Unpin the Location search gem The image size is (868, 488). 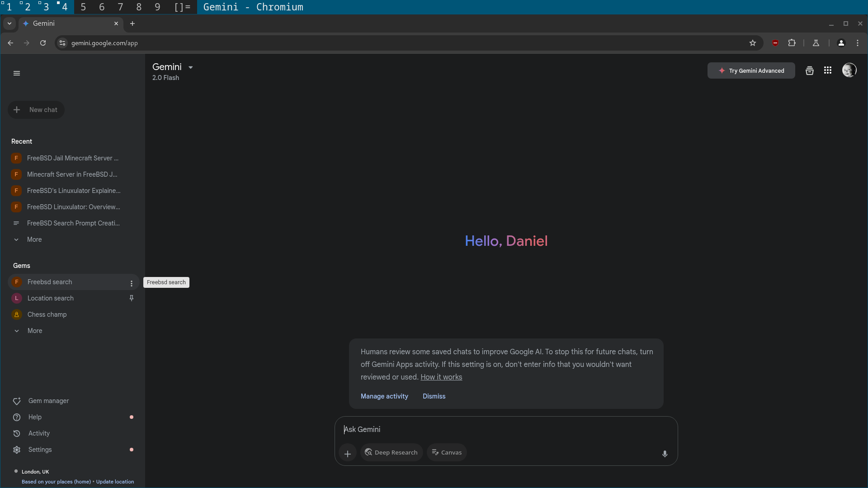coord(132,298)
